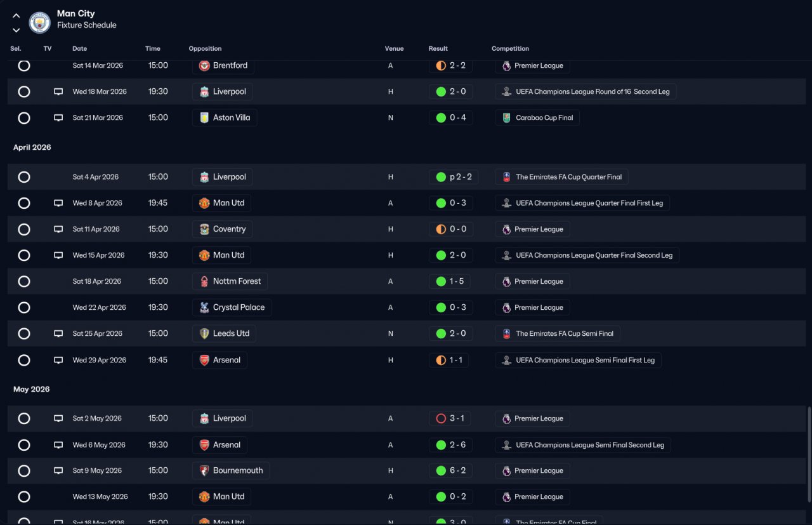Click the TV icon on the Arsenal 29 Apr row
Image resolution: width=812 pixels, height=525 pixels.
(x=58, y=360)
